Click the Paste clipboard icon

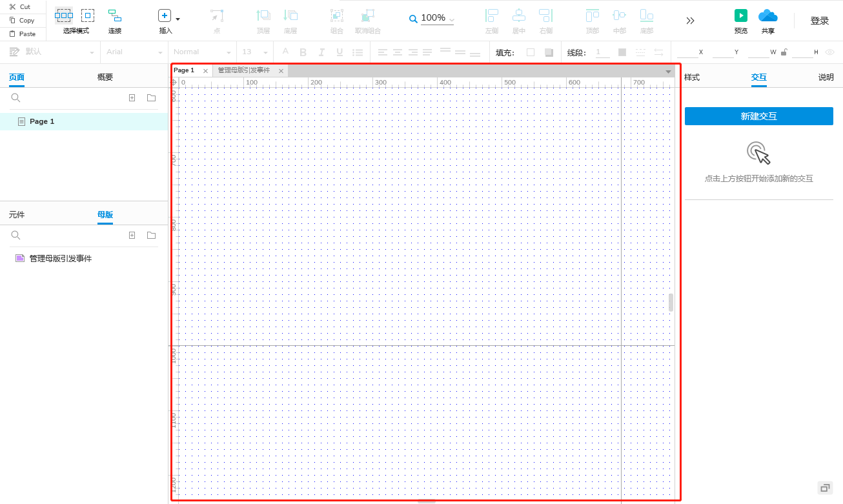12,34
